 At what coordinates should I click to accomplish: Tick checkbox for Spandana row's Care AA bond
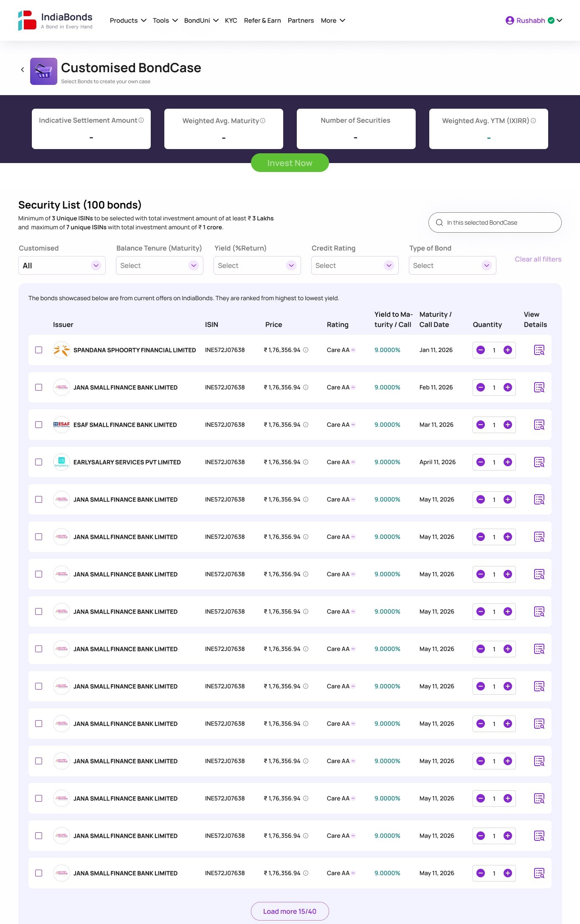pos(39,350)
